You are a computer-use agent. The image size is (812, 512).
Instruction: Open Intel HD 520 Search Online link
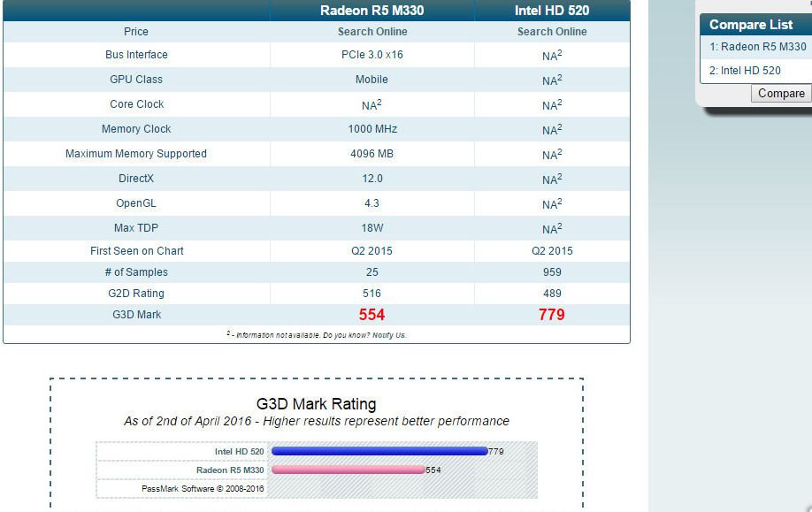(x=552, y=32)
